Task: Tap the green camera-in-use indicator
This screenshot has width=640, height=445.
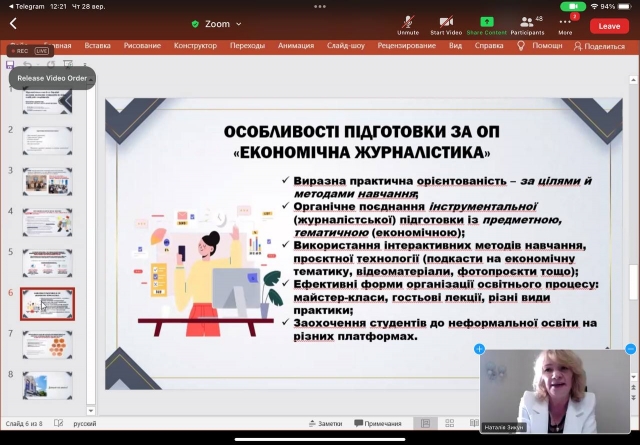Action: click(x=573, y=7)
